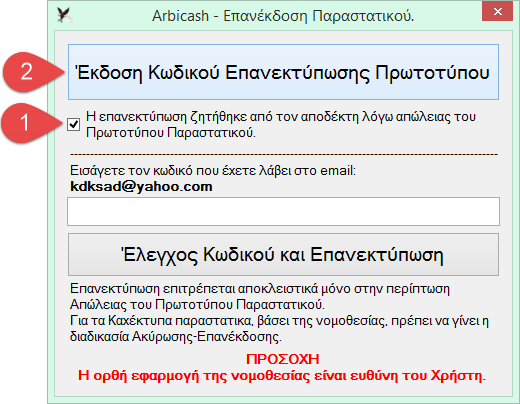Viewport: 520px width, 404px height.
Task: Click Έλεγχος Κωδικού και Επανεκτύπωση button
Action: coord(283,255)
